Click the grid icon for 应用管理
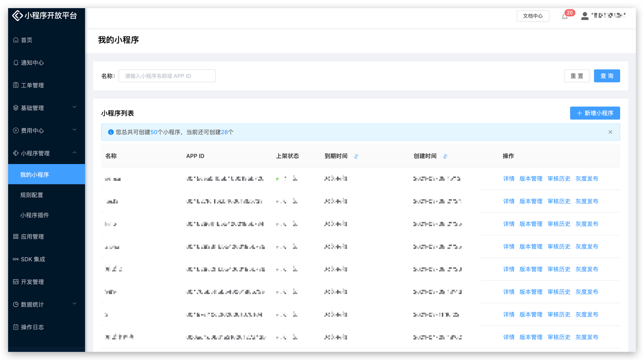The image size is (644, 360). tap(16, 236)
